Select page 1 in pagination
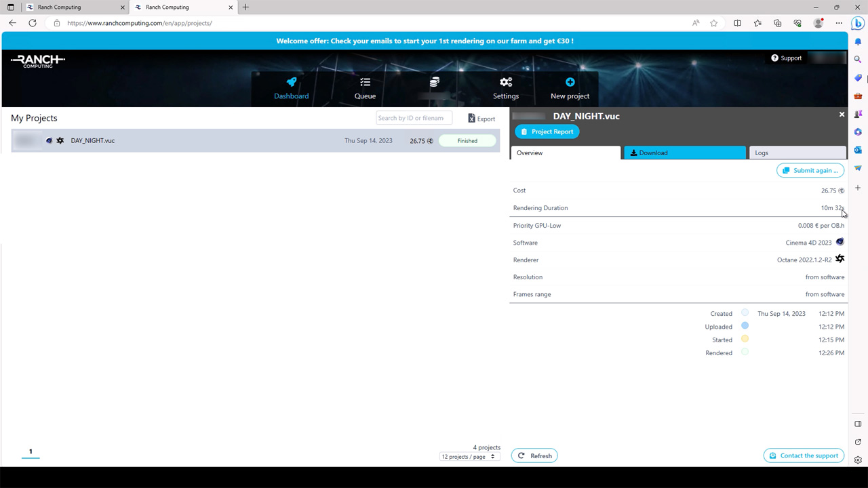The image size is (868, 488). [31, 451]
